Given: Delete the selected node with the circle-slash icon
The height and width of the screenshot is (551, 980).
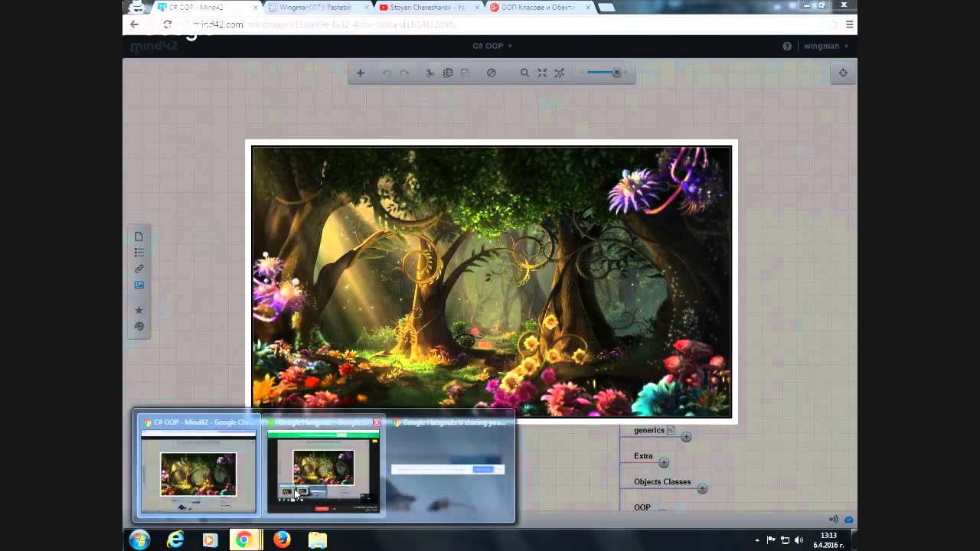Looking at the screenshot, I should [492, 73].
